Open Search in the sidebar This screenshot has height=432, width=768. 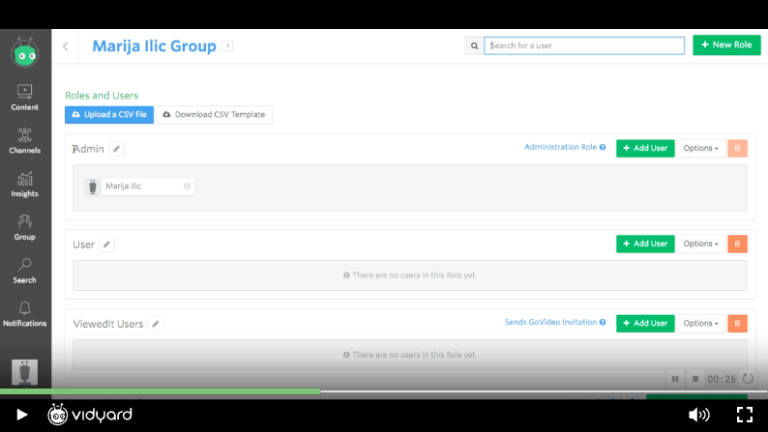pos(24,270)
